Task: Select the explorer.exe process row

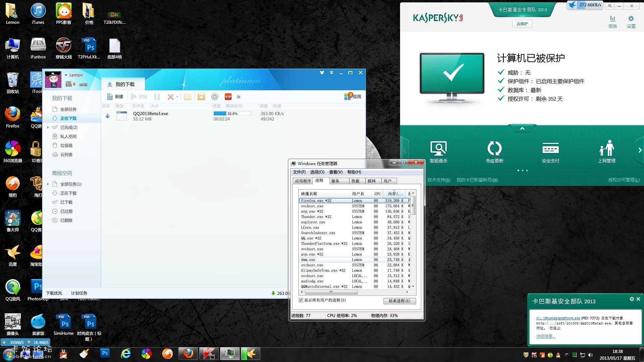Action: (355, 222)
